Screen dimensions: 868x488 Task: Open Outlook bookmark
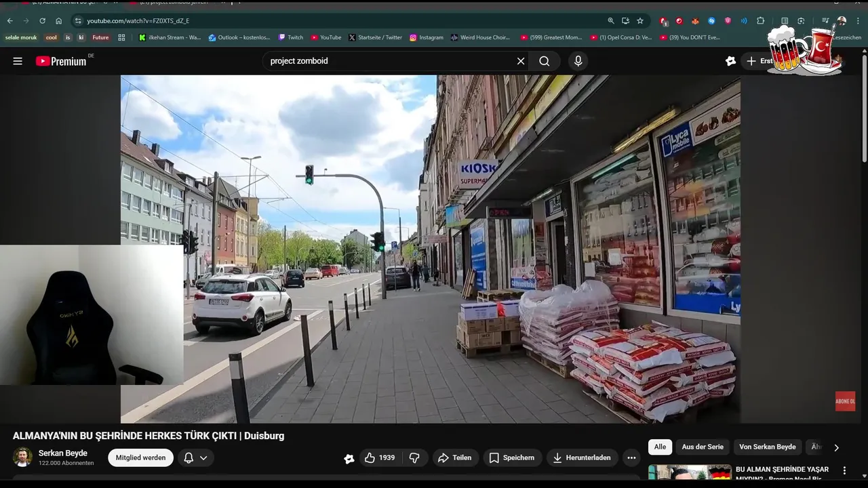pos(239,37)
